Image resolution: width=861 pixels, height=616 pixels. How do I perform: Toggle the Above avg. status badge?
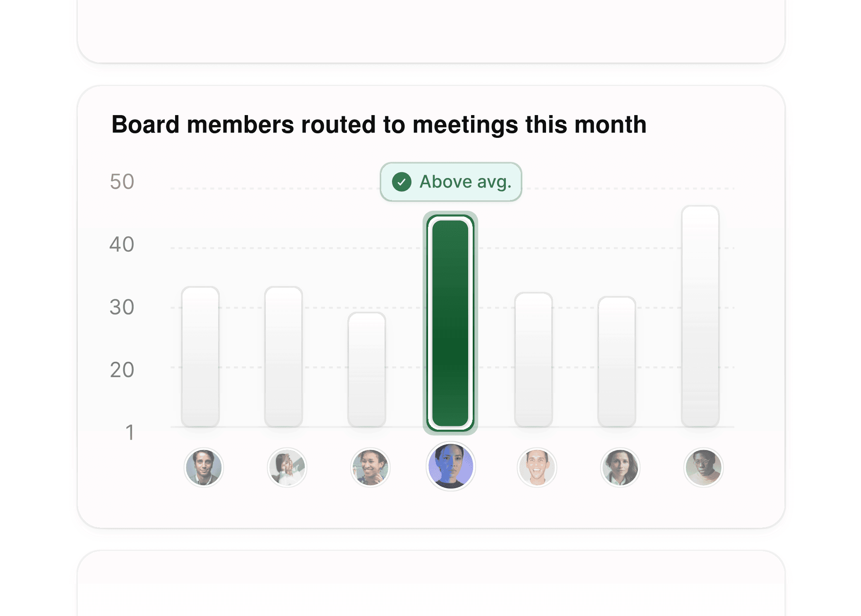pos(450,181)
